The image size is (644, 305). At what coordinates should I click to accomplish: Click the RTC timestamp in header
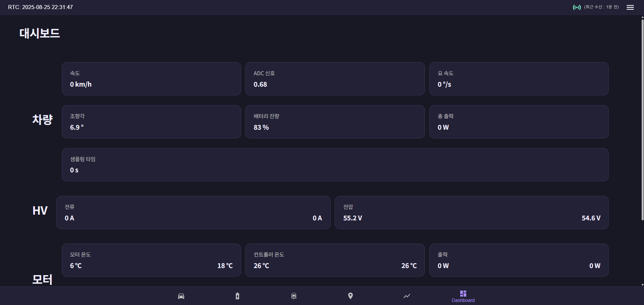[x=41, y=7]
